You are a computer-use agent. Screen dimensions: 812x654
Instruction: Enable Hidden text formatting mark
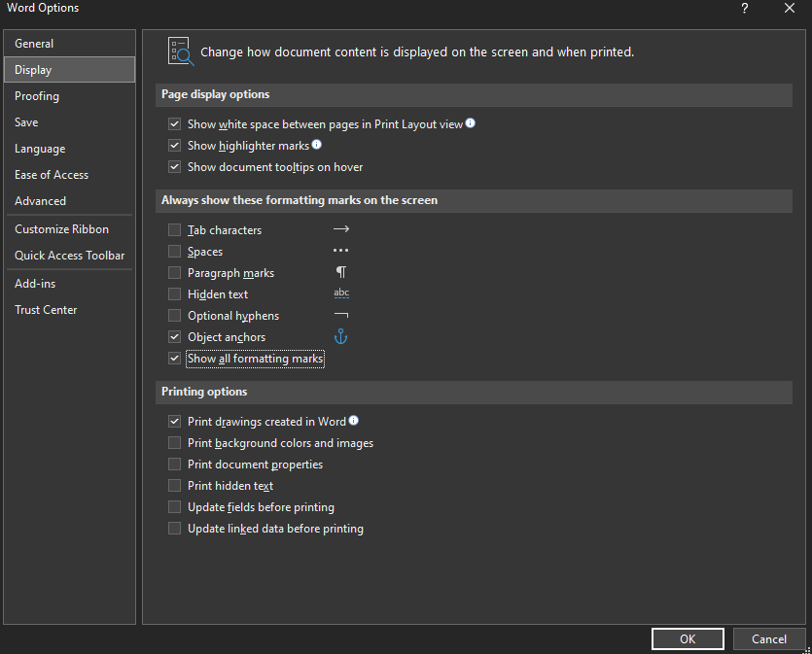174,293
